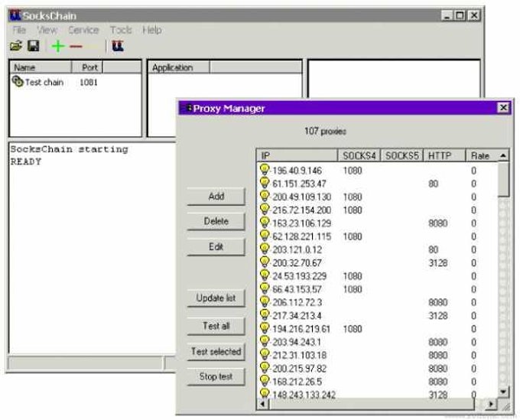Sort proxies by the SOCKS4 column header
520x420 pixels.
point(359,155)
